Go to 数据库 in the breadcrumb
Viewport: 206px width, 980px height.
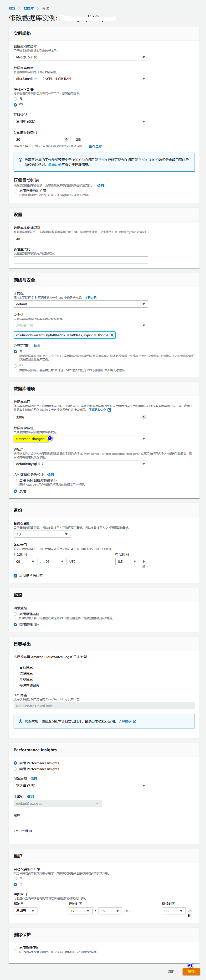click(29, 8)
